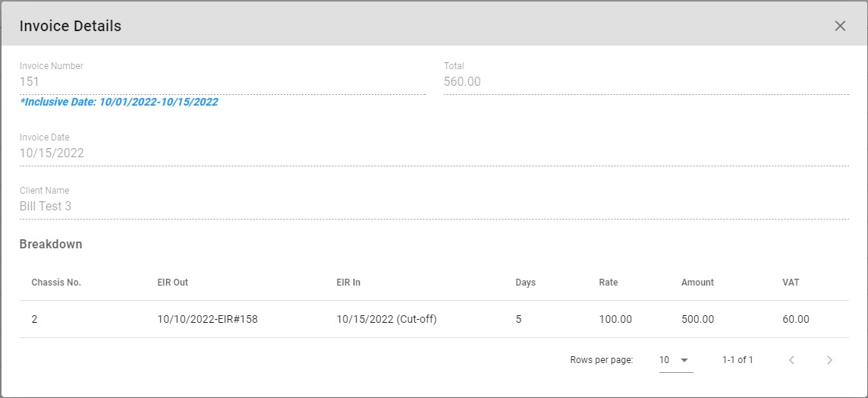Open the Rows per page dropdown
The width and height of the screenshot is (868, 398).
pos(674,360)
